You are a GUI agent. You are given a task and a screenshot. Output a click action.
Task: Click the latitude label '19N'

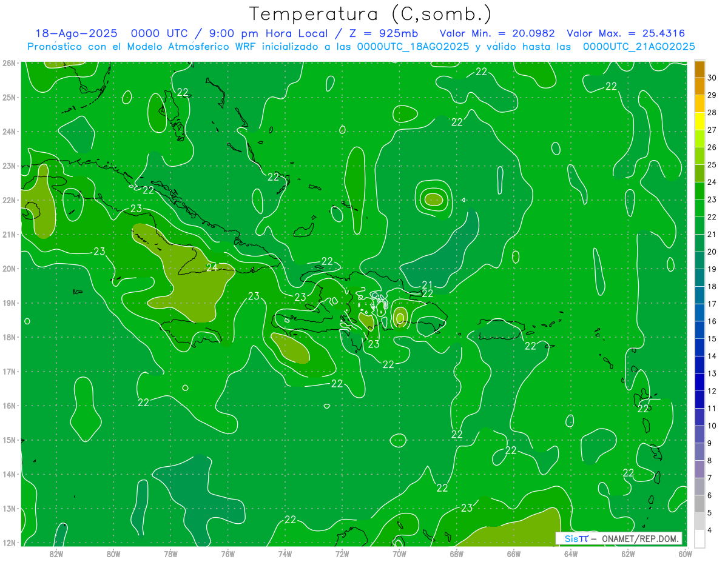[9, 303]
